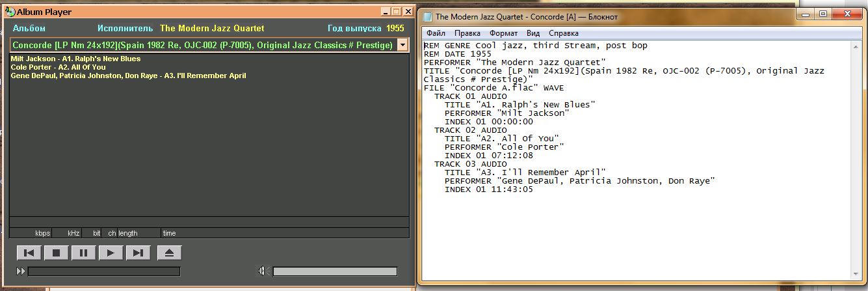The height and width of the screenshot is (291, 868).
Task: Adjust the volume slider in Album Player
Action: coord(335,271)
